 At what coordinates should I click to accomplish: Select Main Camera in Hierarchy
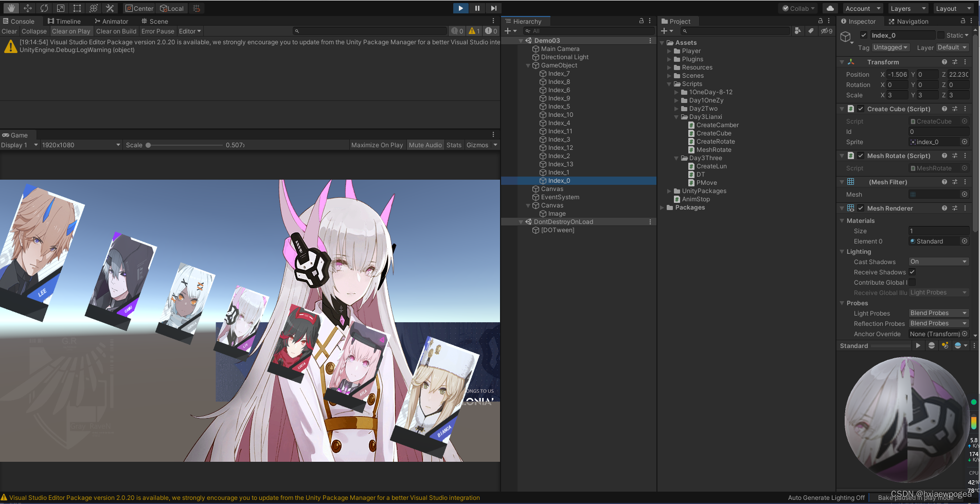560,49
